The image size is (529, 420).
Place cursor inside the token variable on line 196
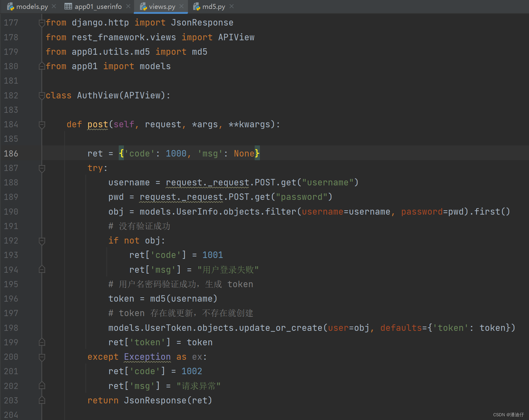point(121,299)
